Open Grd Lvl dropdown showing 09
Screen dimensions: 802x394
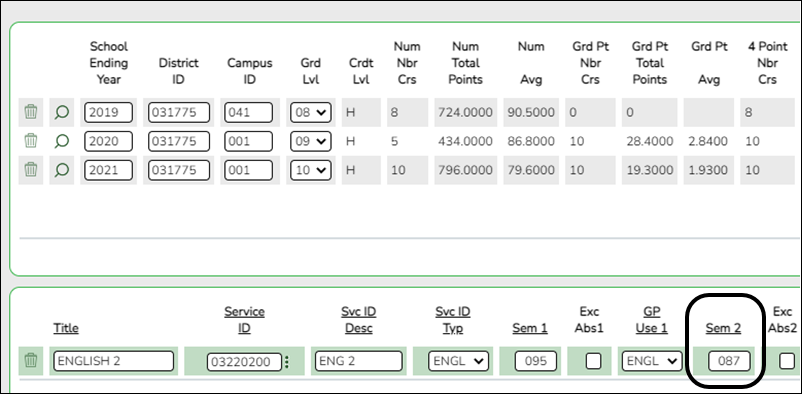point(310,141)
